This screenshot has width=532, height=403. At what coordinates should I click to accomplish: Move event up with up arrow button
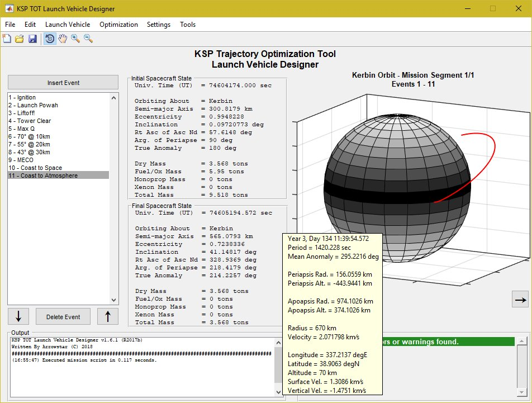tap(108, 316)
